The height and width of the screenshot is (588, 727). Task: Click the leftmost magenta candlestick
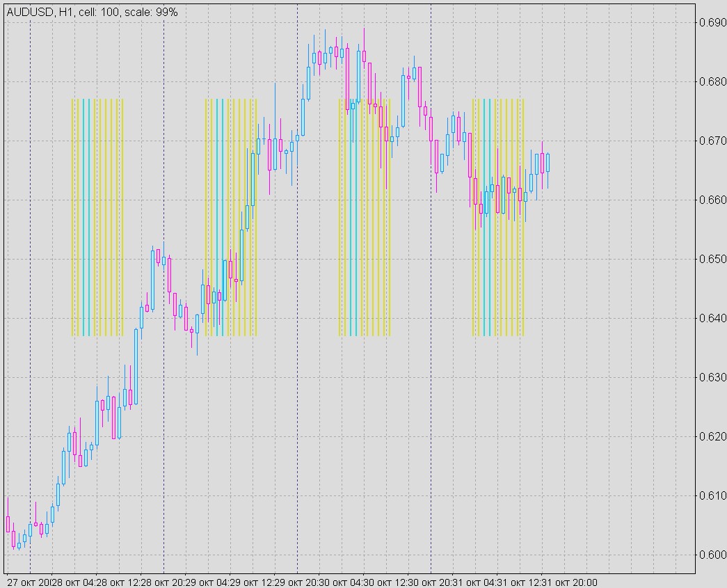pyautogui.click(x=8, y=523)
